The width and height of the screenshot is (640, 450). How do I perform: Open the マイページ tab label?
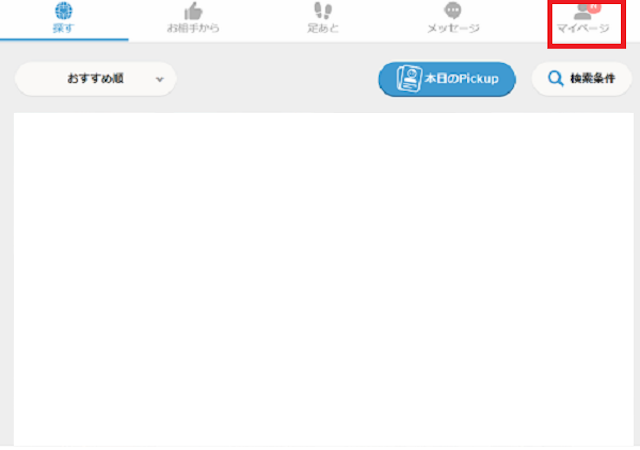pos(583,28)
